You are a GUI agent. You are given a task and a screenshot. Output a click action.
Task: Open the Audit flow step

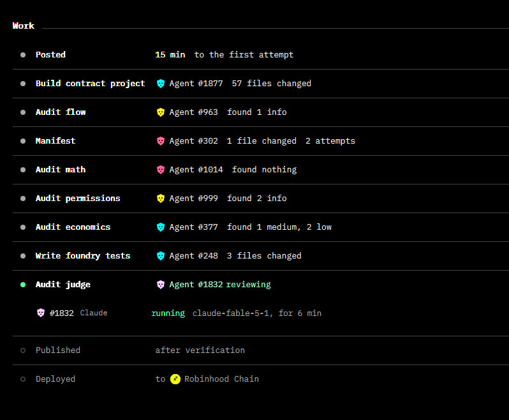pos(61,112)
